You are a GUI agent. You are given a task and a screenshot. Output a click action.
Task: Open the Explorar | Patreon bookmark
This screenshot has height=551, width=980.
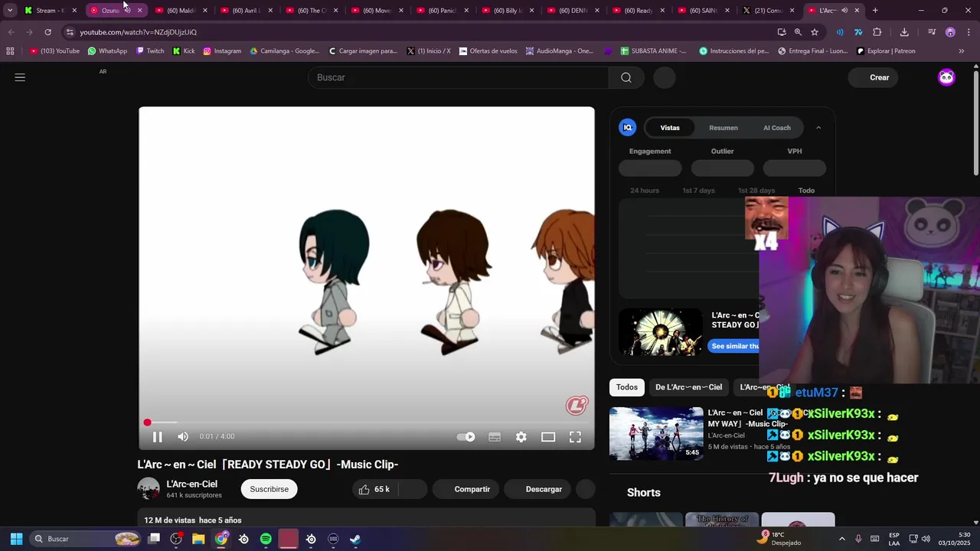point(886,51)
